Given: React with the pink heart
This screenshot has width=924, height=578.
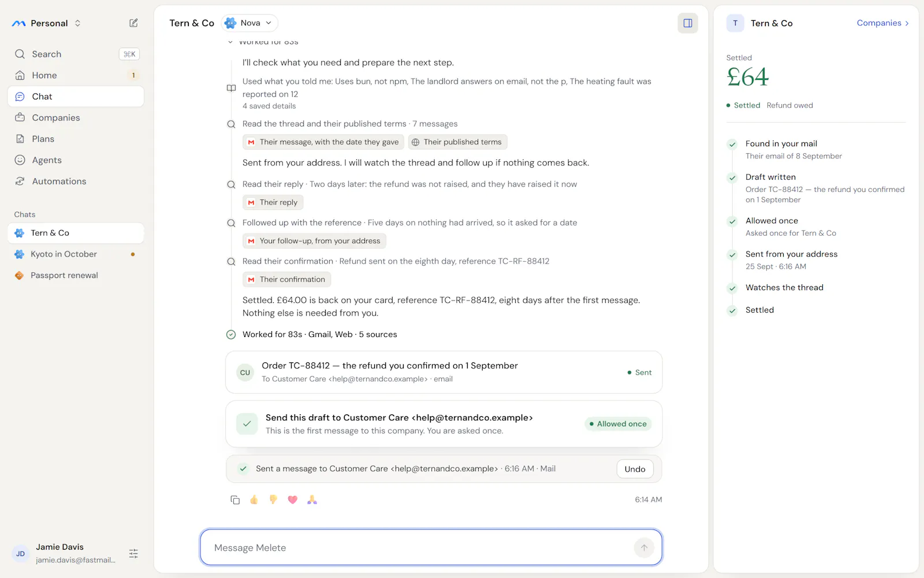Looking at the screenshot, I should 293,500.
